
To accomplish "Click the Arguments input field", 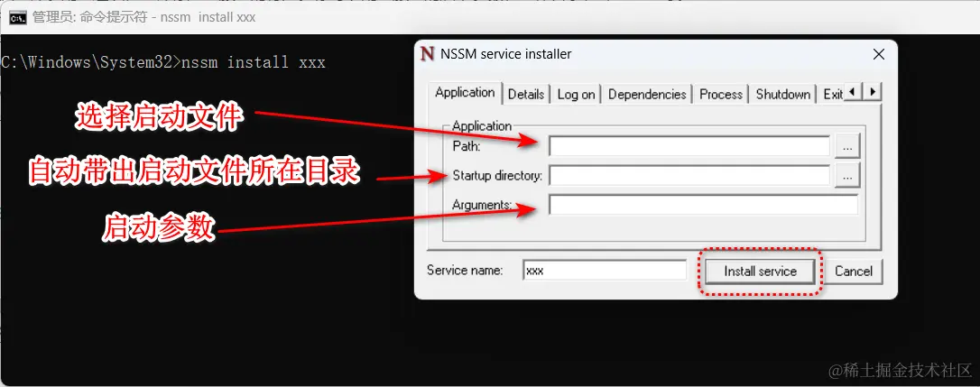I will point(703,205).
